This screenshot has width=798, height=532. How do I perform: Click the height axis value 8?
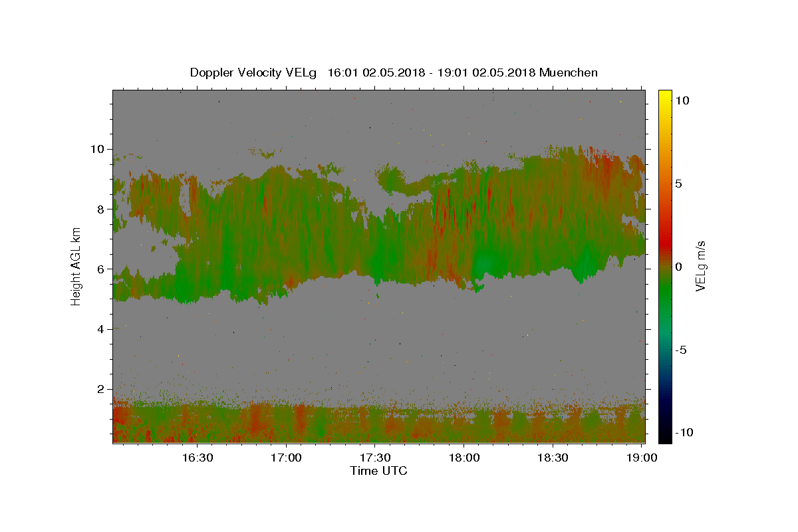click(x=102, y=209)
